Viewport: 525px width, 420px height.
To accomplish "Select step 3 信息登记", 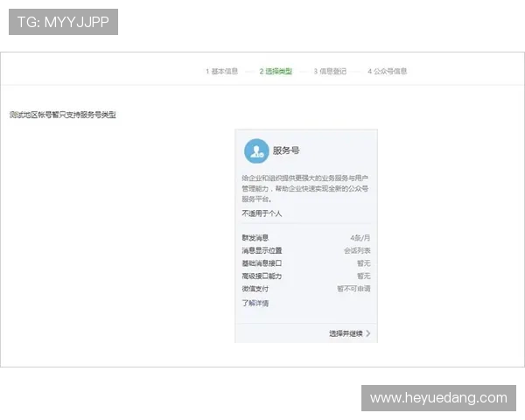I will [330, 71].
